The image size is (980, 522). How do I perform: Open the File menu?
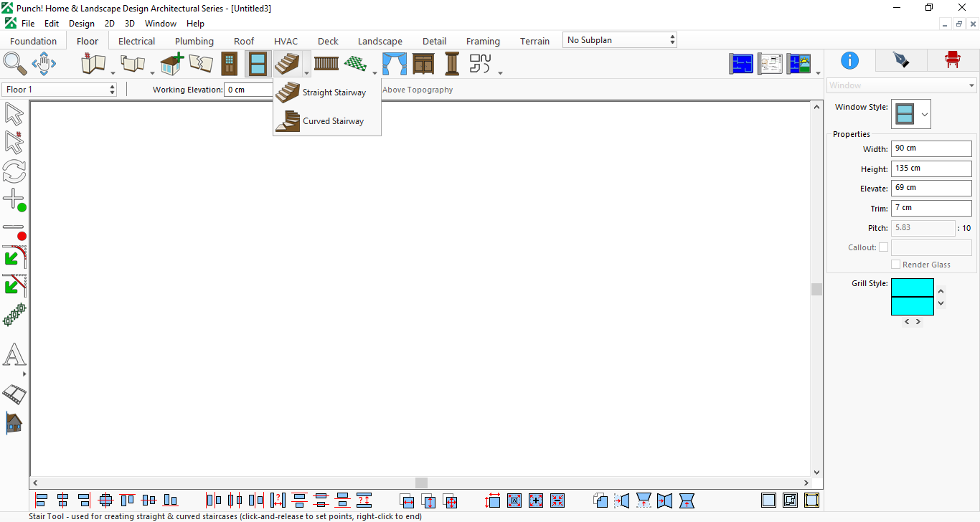point(28,24)
